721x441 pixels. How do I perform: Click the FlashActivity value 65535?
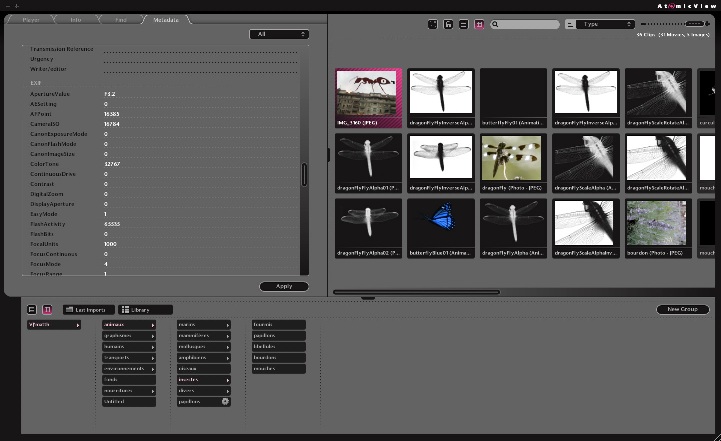coord(112,224)
